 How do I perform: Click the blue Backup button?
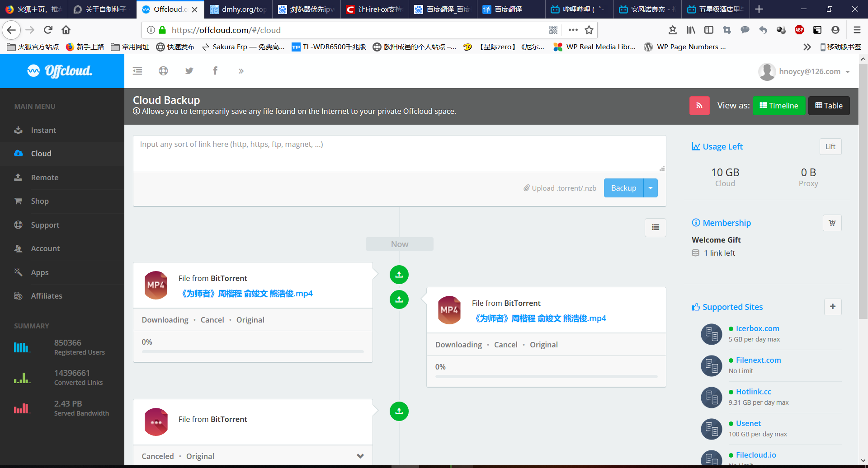(623, 188)
